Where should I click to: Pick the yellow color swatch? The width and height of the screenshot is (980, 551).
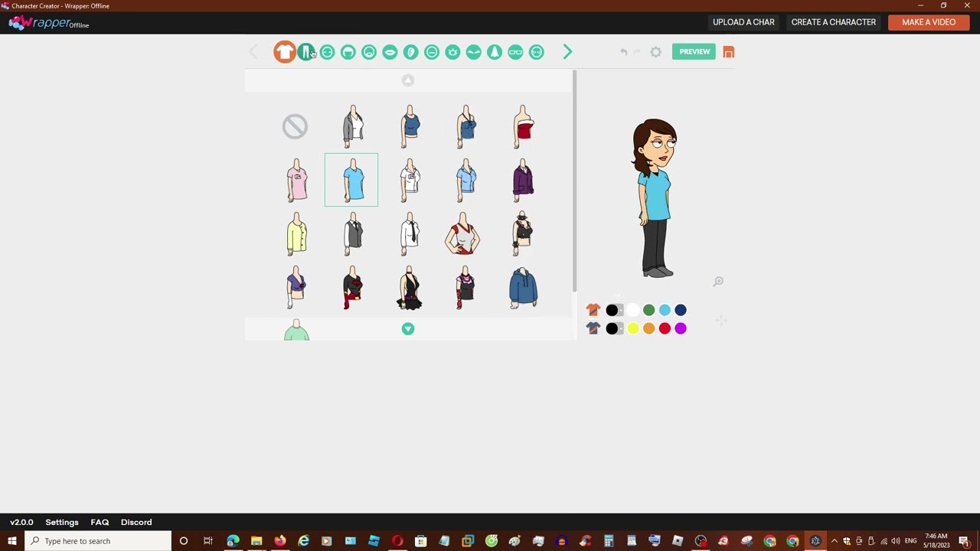coord(633,328)
